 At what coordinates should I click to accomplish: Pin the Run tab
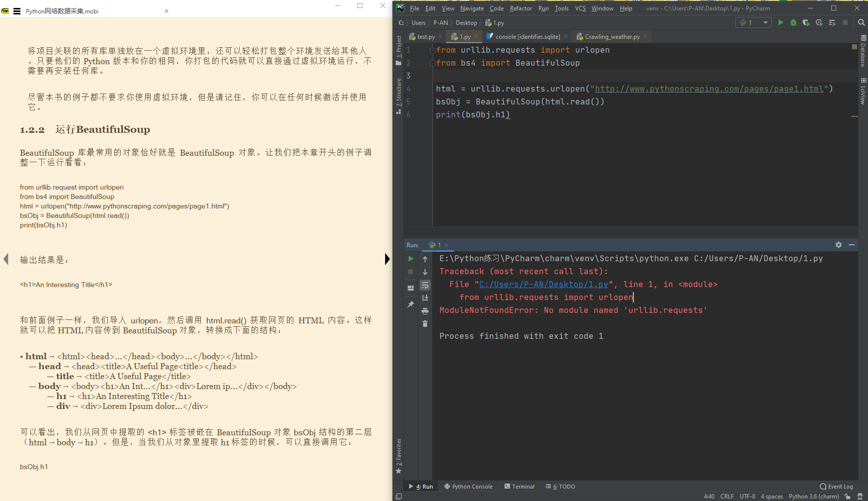click(x=411, y=304)
